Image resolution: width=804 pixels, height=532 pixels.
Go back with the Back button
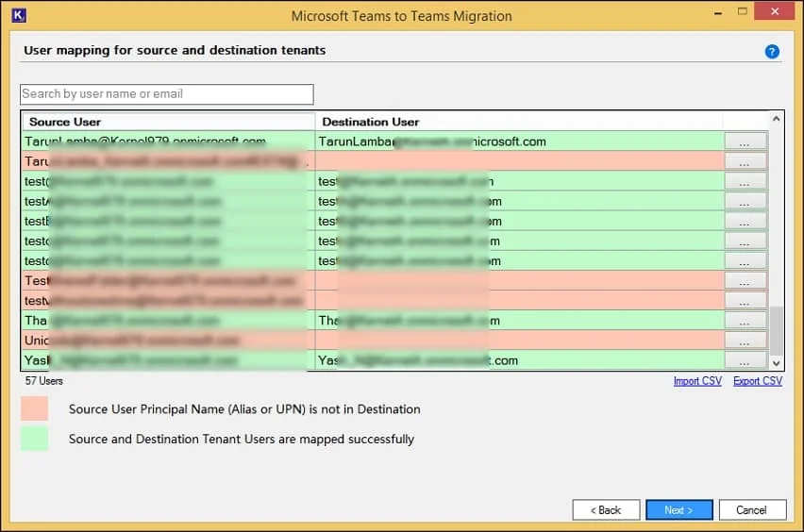click(606, 510)
